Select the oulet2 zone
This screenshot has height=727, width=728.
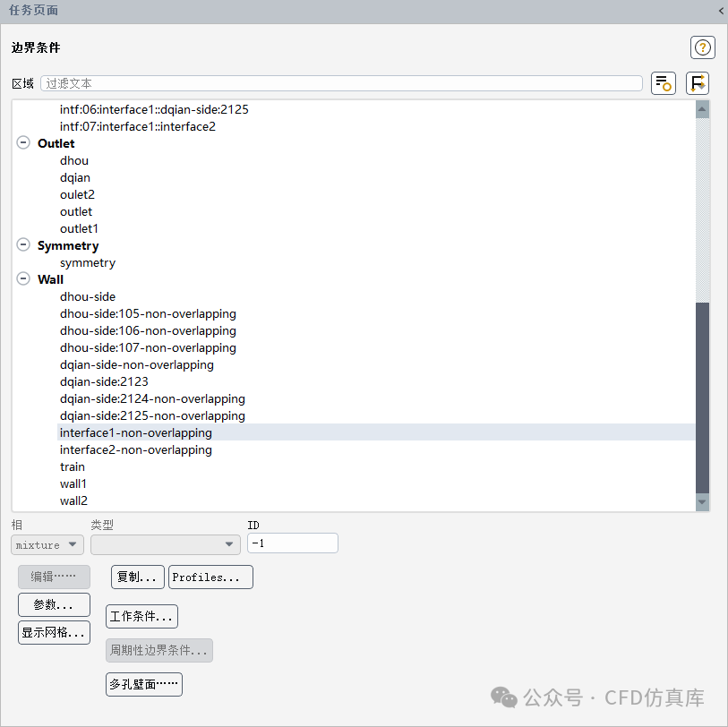[x=77, y=194]
